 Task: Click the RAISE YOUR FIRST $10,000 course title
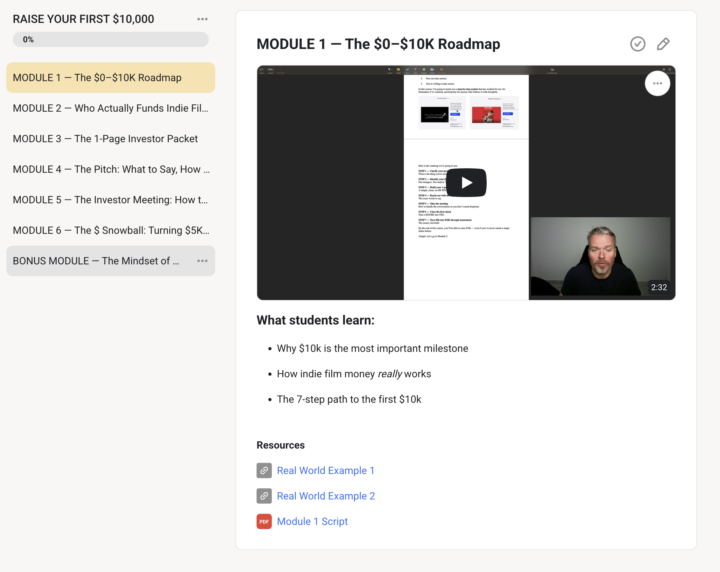[83, 19]
